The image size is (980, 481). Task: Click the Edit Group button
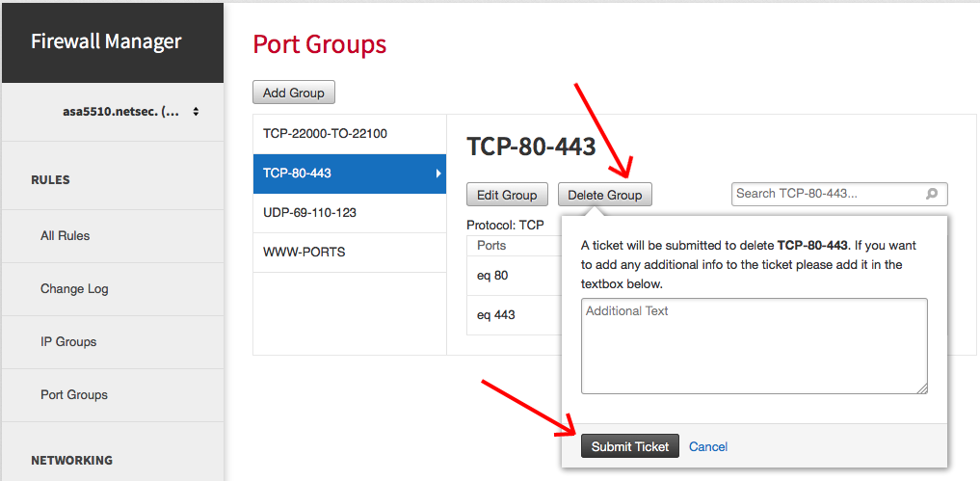507,195
